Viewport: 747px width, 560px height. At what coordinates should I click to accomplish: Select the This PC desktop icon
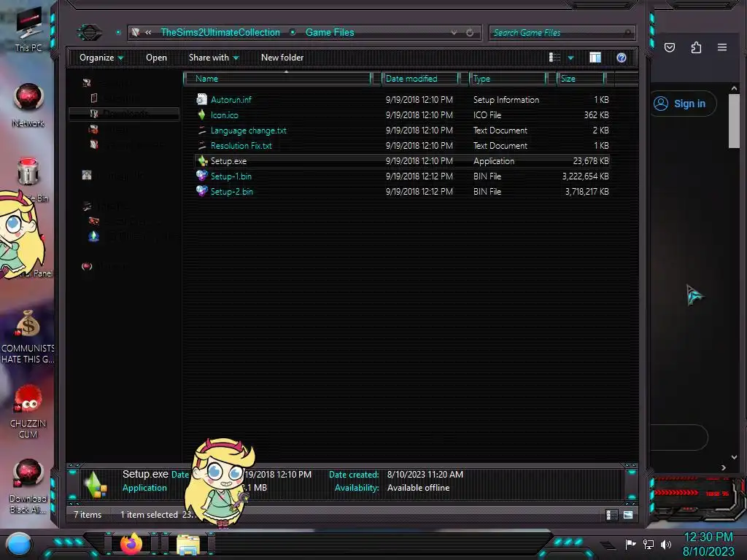tap(28, 30)
